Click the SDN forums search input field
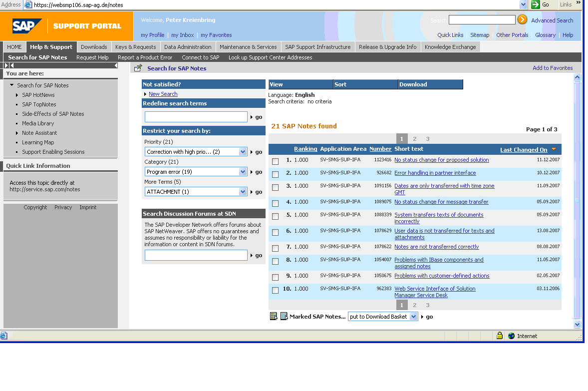 click(196, 255)
